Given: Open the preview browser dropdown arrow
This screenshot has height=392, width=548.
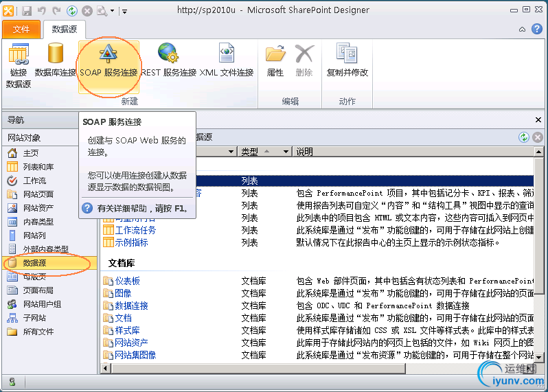Looking at the screenshot, I should tap(112, 11).
